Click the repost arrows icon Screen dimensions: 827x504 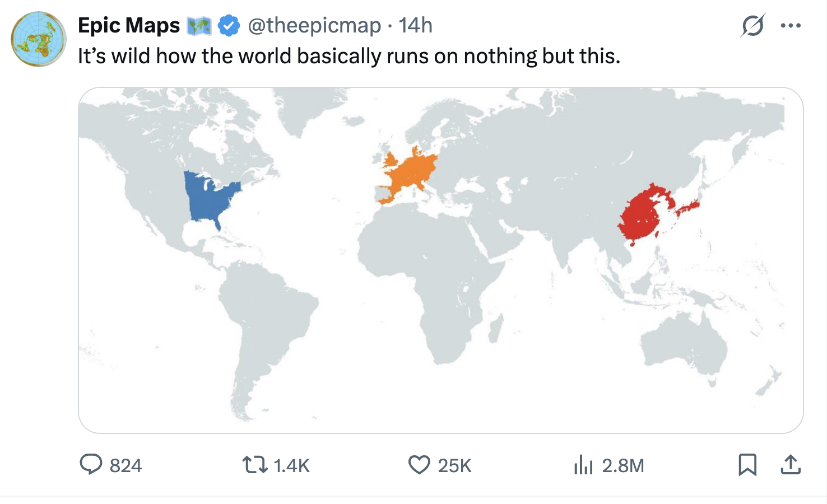click(x=254, y=465)
